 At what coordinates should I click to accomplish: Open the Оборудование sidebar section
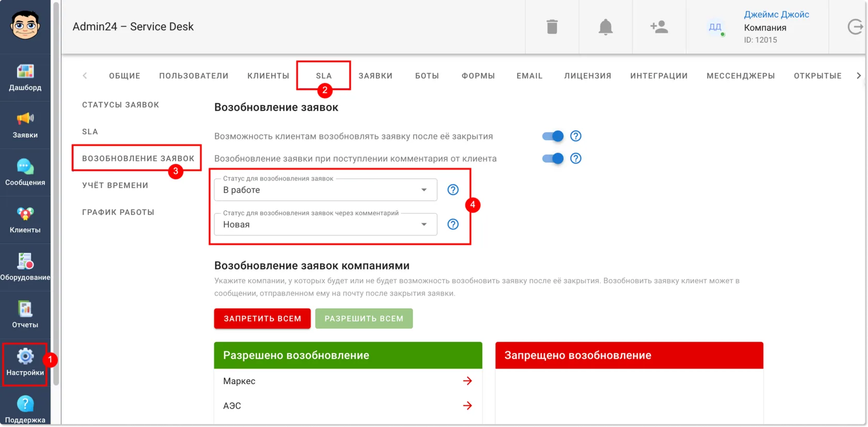coord(25,268)
